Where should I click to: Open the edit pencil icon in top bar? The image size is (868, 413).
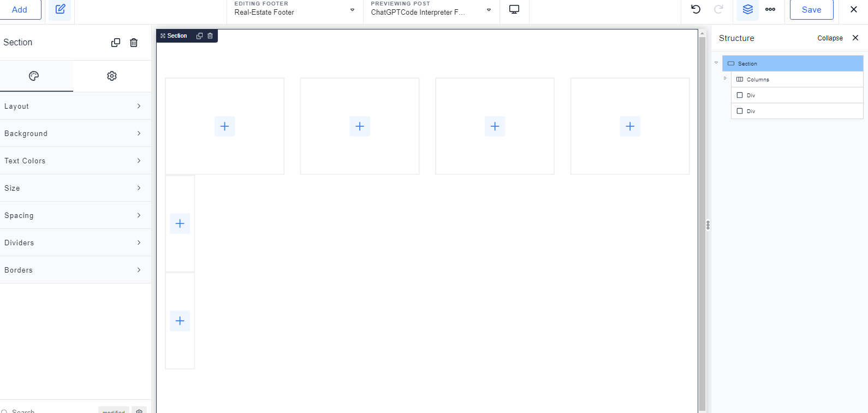[x=60, y=9]
